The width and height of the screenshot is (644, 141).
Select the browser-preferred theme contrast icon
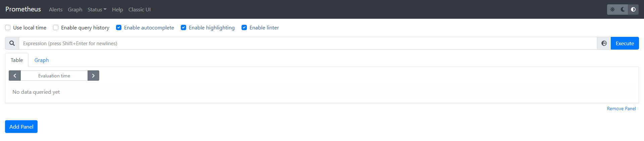[x=633, y=9]
